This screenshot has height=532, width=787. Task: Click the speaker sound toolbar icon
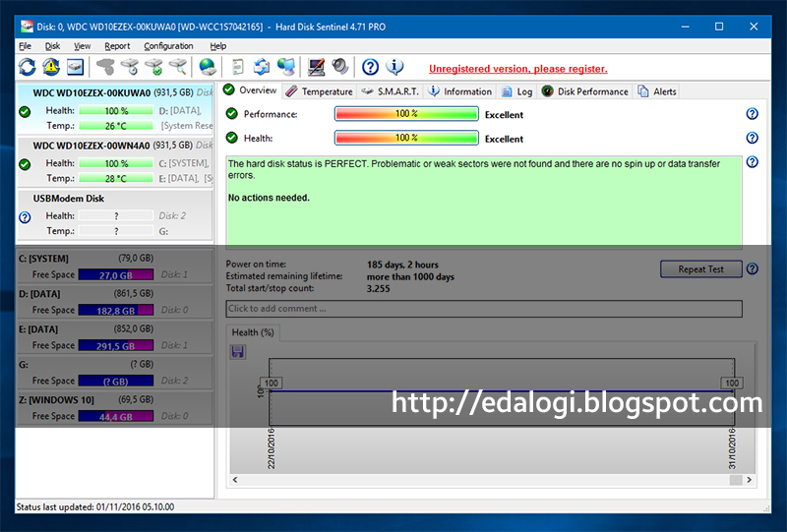pos(339,67)
